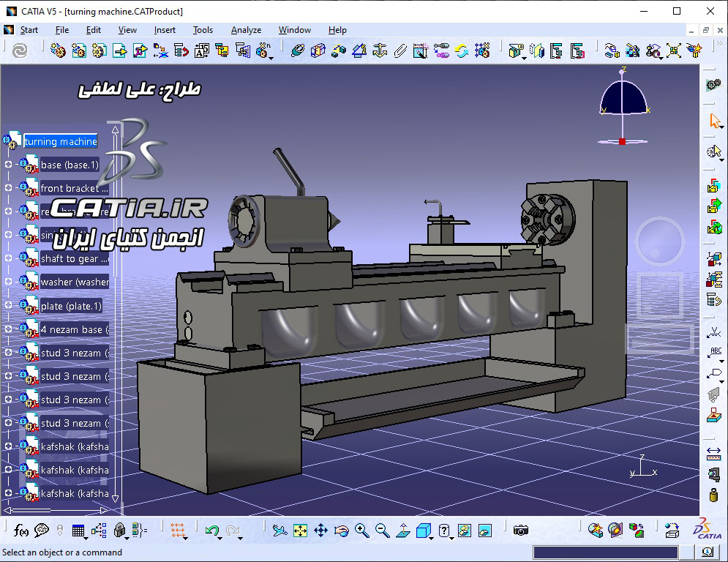Expand the washer tree node
The width and height of the screenshot is (728, 562).
pos(8,282)
